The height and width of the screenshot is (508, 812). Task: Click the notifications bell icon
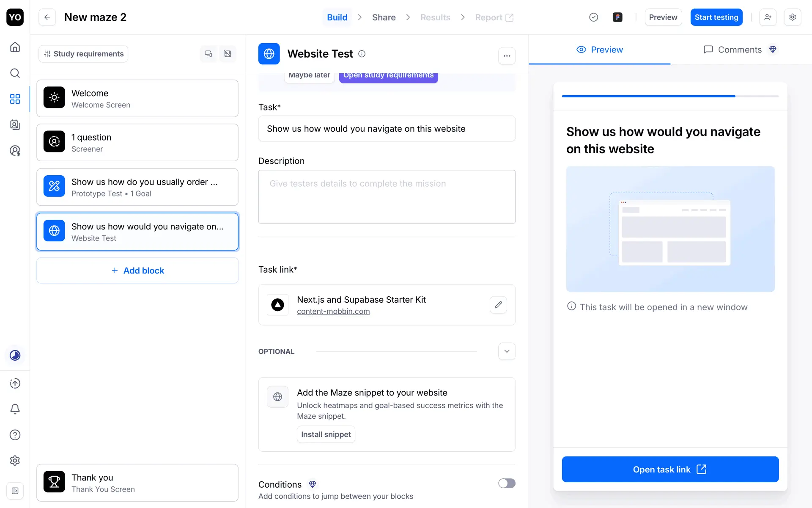point(15,409)
